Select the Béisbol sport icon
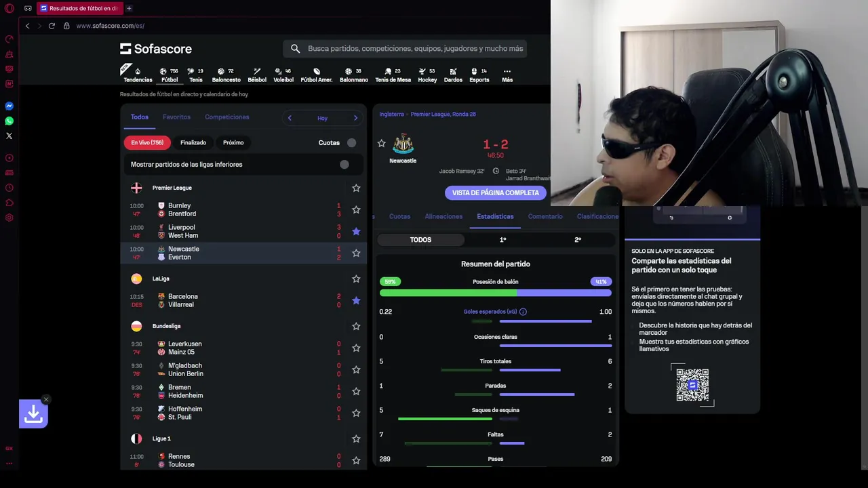This screenshot has width=868, height=488. tap(257, 75)
